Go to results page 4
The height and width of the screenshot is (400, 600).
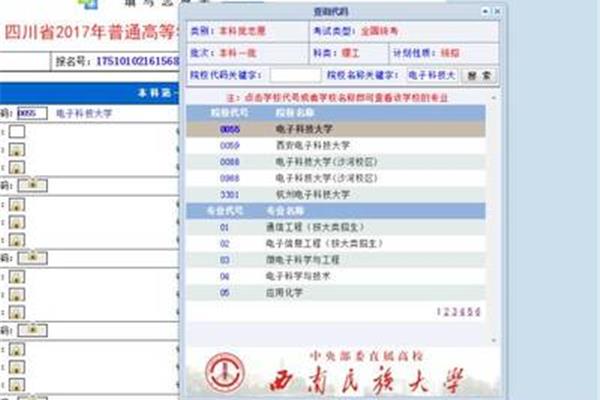(462, 312)
